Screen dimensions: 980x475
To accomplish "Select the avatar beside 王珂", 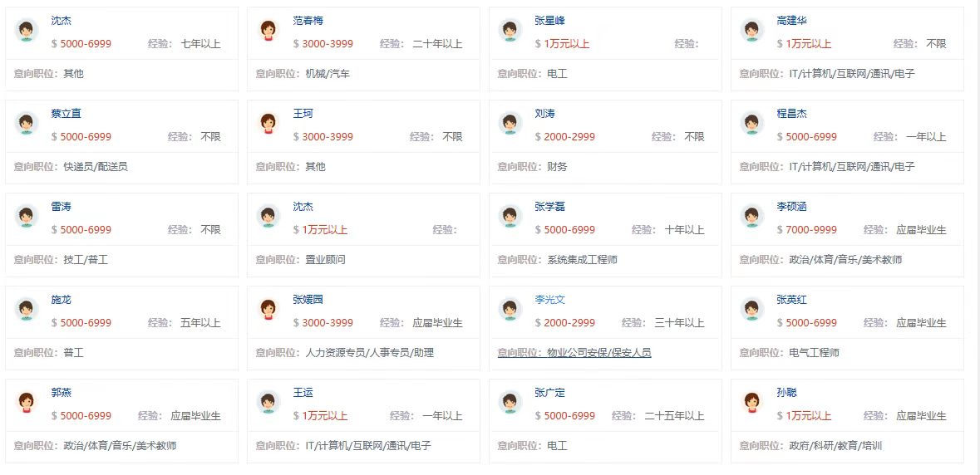I will 268,124.
